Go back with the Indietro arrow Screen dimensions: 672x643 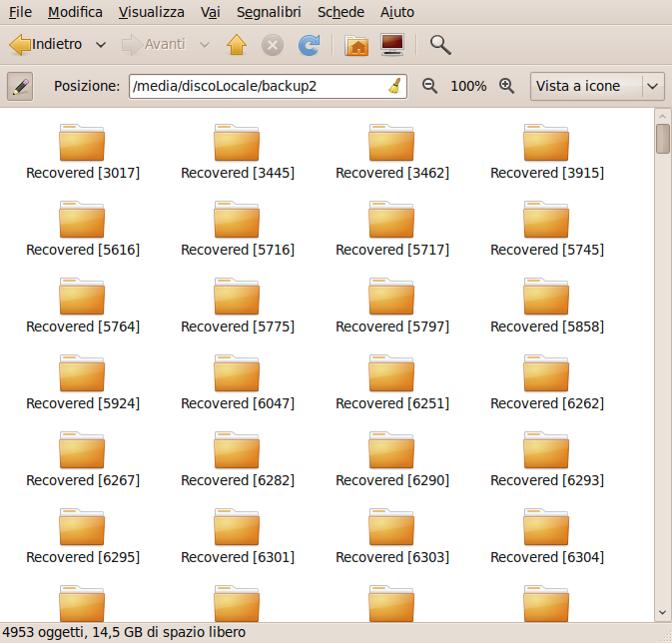pyautogui.click(x=45, y=44)
